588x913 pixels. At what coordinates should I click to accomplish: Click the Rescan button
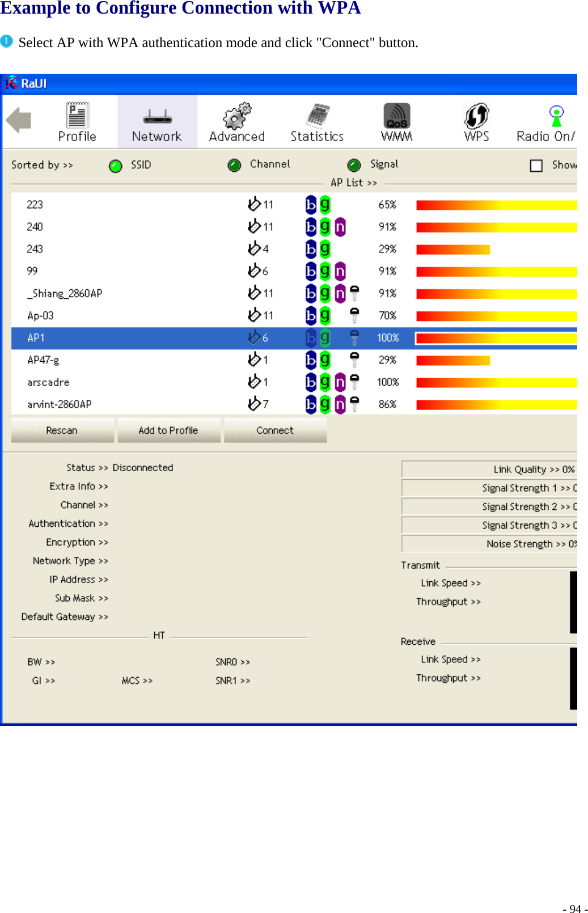coord(62,430)
